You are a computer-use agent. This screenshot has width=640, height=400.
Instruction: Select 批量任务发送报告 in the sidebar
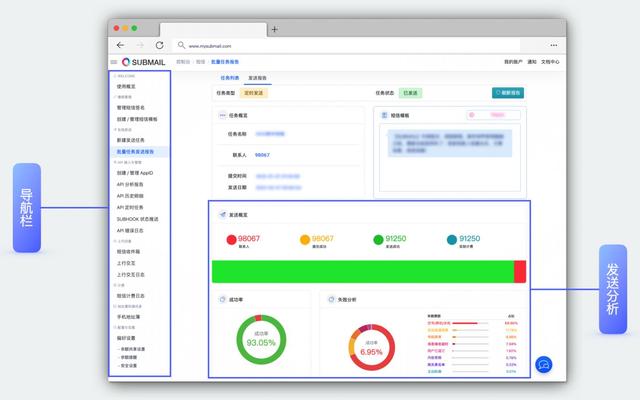[139, 151]
